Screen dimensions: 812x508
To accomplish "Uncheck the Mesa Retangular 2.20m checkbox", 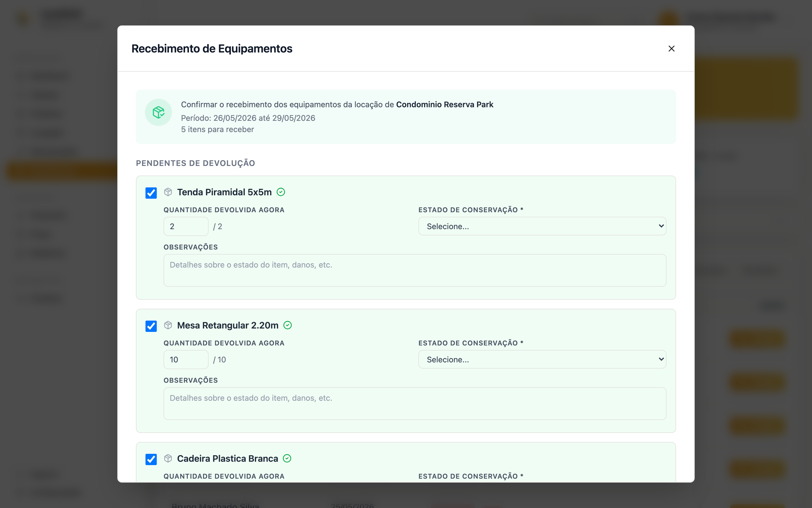I will click(151, 326).
